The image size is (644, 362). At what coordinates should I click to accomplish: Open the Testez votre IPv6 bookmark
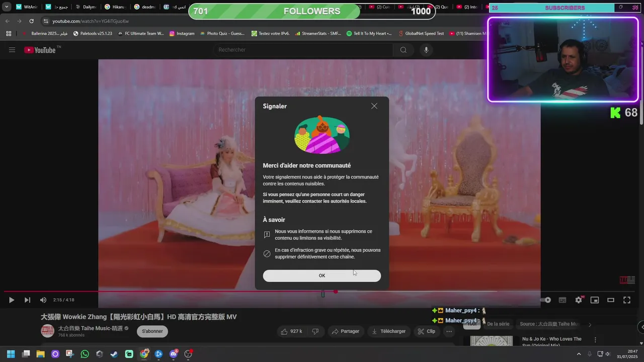tap(270, 34)
